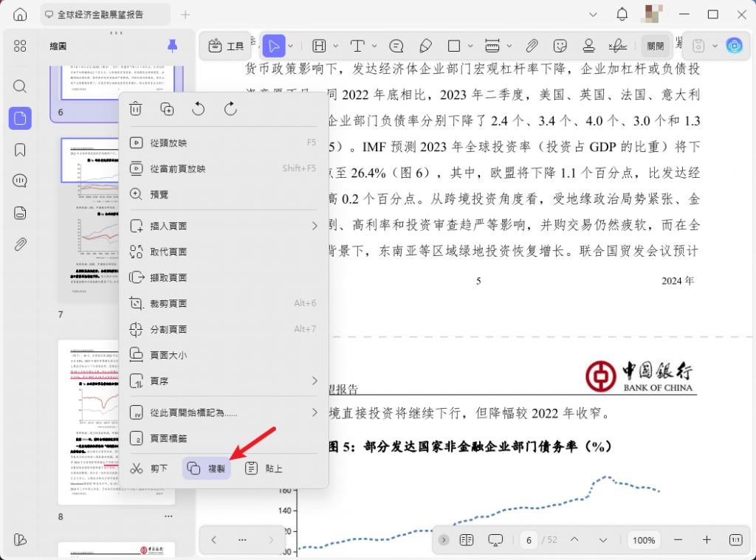The width and height of the screenshot is (756, 560).
Task: Choose 頁面大小 menu item
Action: point(223,355)
